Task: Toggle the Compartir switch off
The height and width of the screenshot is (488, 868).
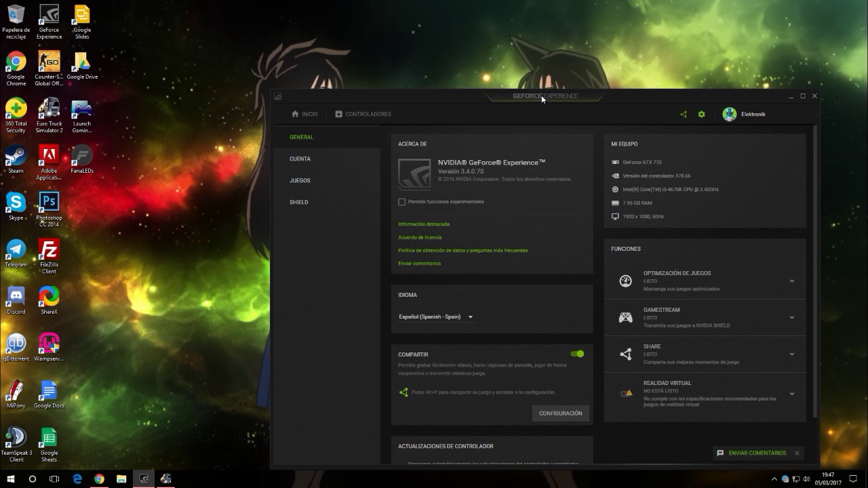Action: tap(577, 354)
